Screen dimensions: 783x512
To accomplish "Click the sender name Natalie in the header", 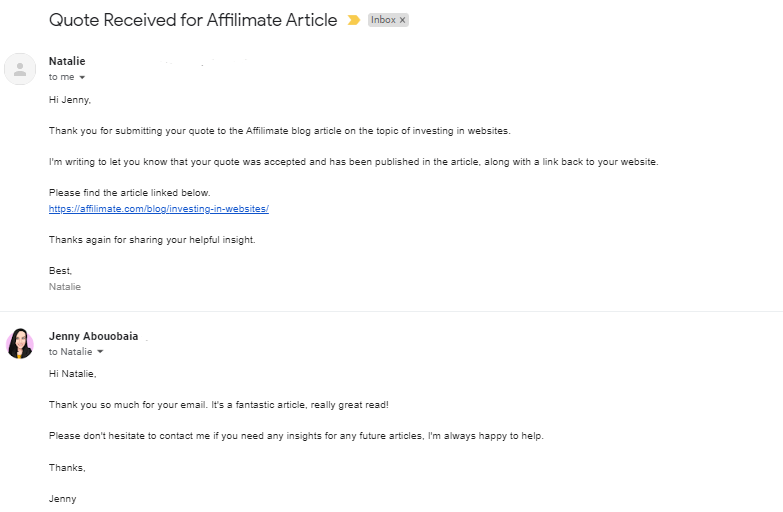I will click(67, 61).
